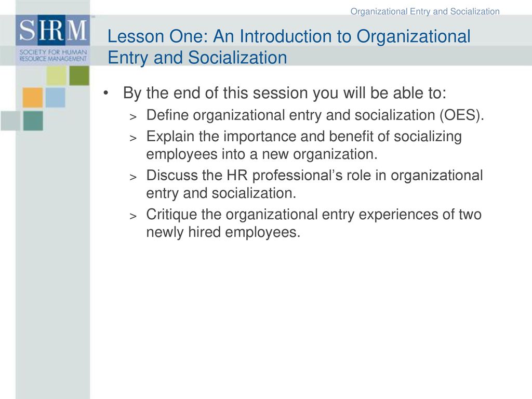Click the SHRM logo
Viewport: 532px width, 399px height.
click(52, 39)
